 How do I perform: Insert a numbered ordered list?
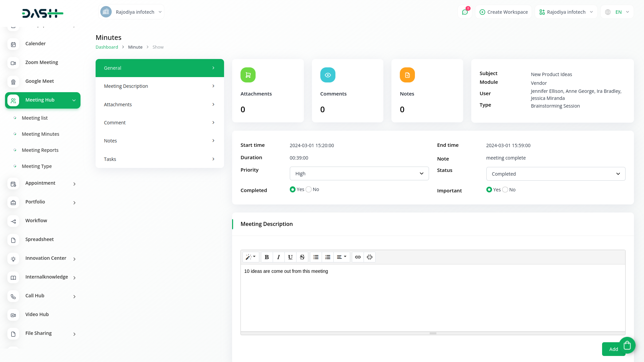coord(328,257)
